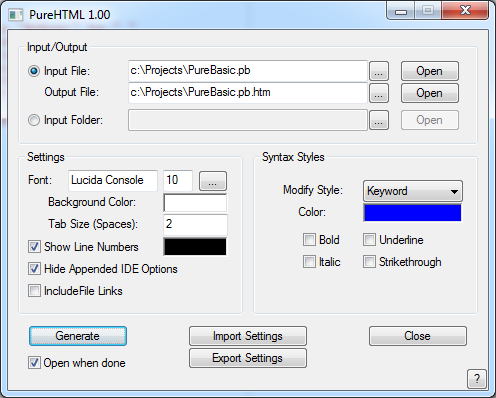Image resolution: width=496 pixels, height=398 pixels.
Task: Click the font size field showing 10
Action: [178, 181]
